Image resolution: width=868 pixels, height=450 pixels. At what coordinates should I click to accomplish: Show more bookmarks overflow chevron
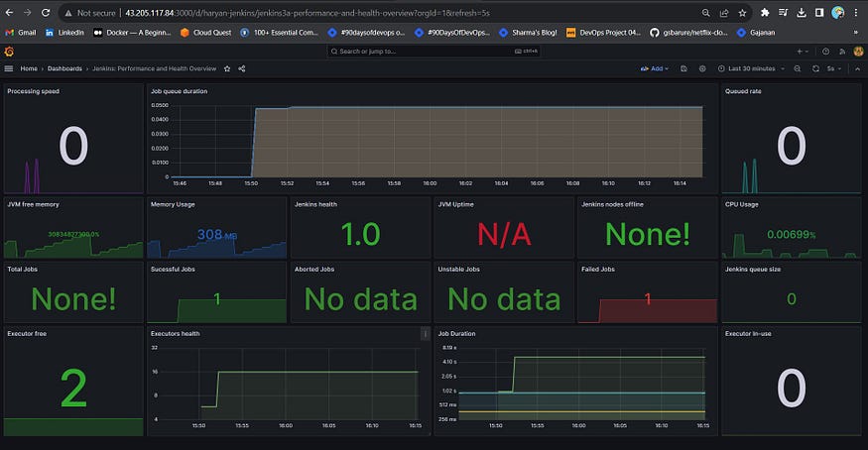tap(856, 33)
